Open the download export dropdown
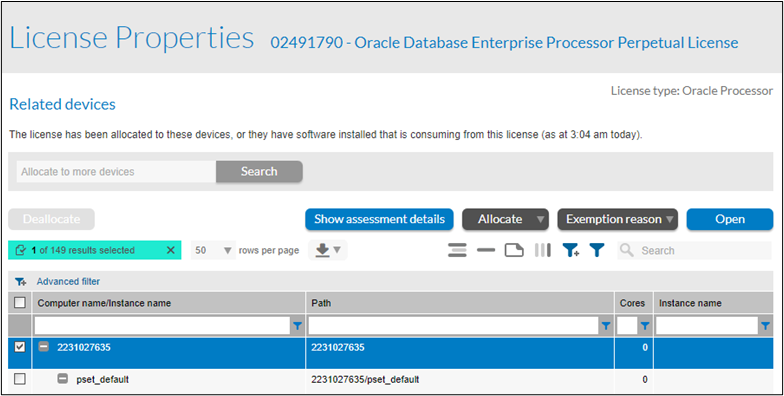The height and width of the screenshot is (396, 784). tap(328, 250)
